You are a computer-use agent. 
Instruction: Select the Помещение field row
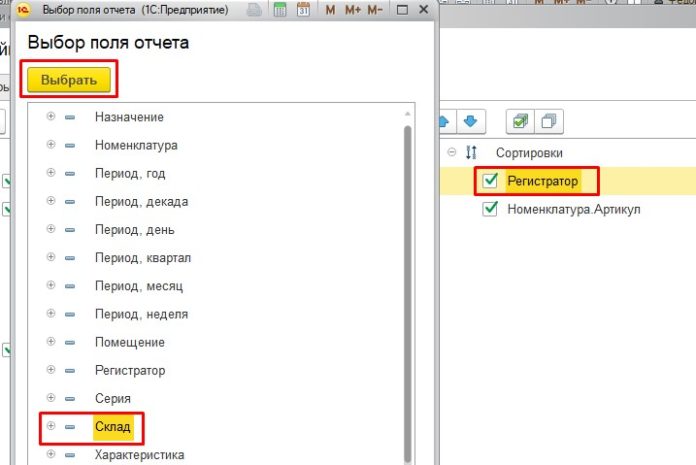pos(129,342)
